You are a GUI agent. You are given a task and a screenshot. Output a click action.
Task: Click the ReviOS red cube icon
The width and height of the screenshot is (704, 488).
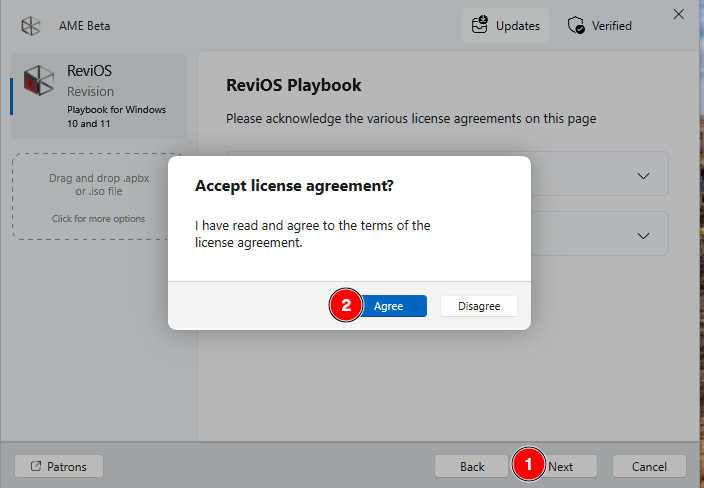click(x=39, y=80)
